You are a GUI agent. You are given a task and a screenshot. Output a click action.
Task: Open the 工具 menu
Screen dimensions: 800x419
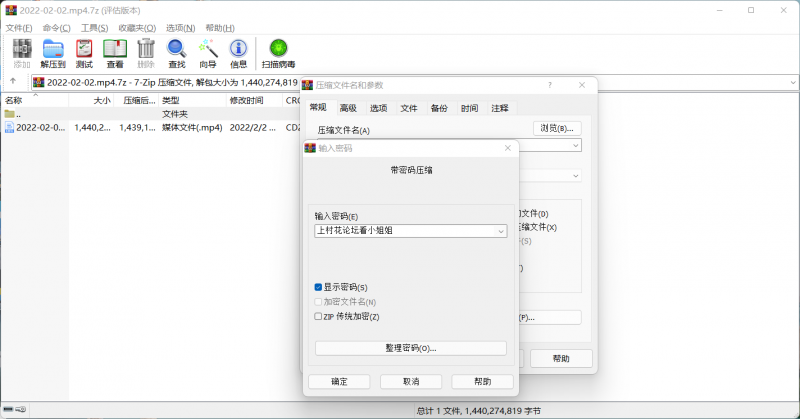94,27
